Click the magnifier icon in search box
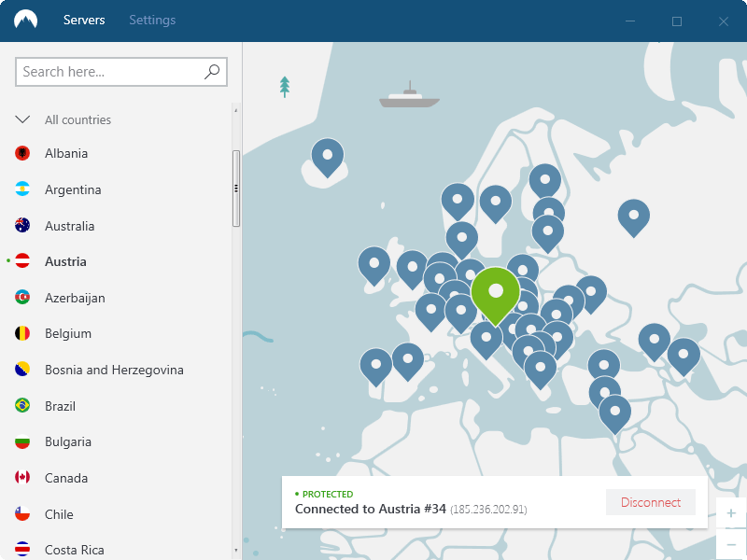This screenshot has height=560, width=747. tap(212, 71)
